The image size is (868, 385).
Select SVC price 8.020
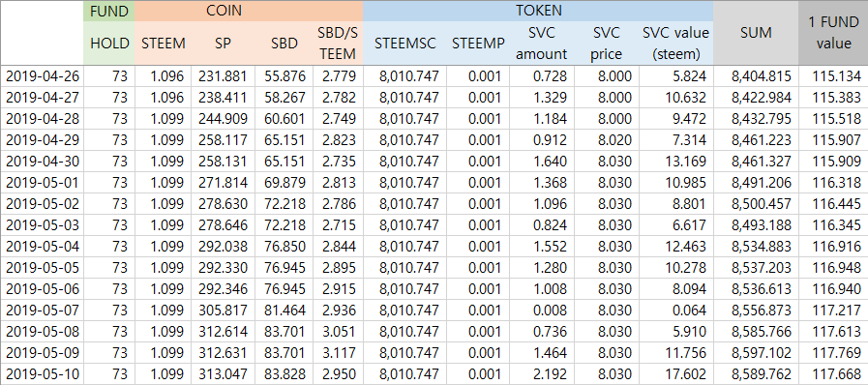pos(606,140)
